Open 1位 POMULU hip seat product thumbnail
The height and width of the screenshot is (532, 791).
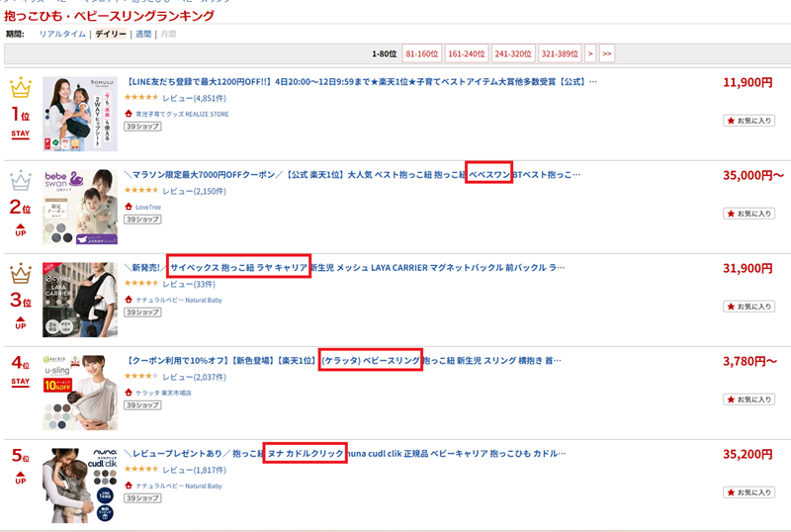coord(80,114)
